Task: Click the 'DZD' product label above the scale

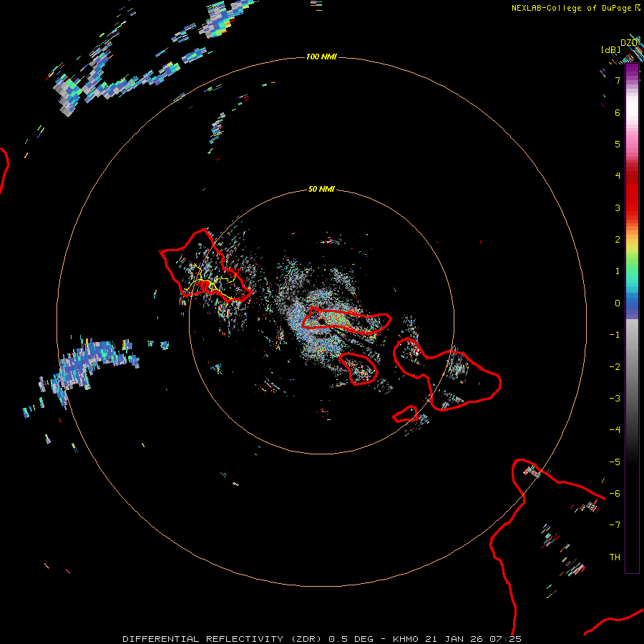Action: (x=629, y=43)
